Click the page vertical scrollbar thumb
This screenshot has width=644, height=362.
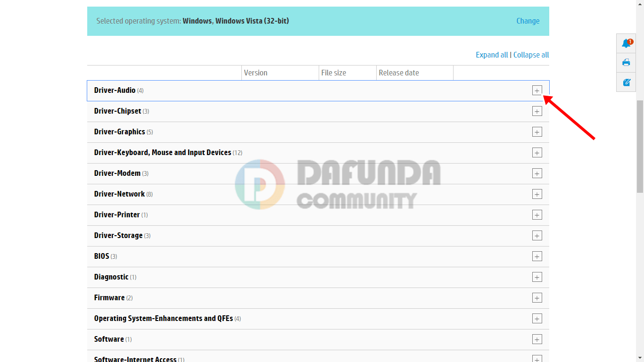pos(640,146)
